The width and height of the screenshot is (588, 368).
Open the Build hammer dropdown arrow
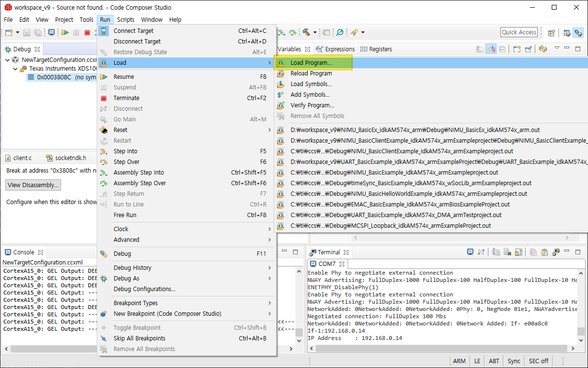pyautogui.click(x=315, y=32)
